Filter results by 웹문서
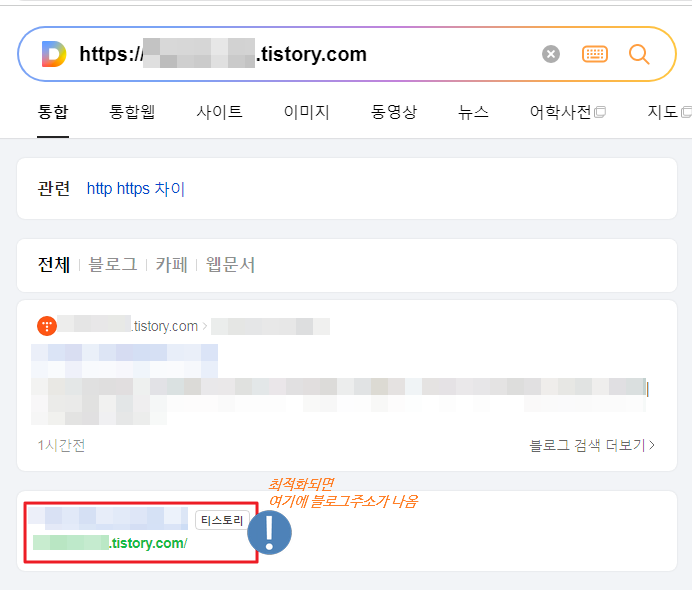The width and height of the screenshot is (692, 590). tap(230, 265)
